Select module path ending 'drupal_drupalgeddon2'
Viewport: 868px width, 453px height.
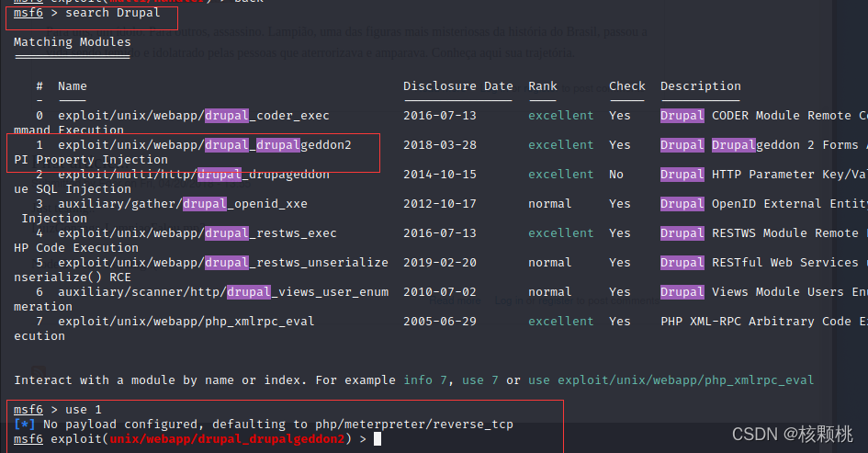(x=205, y=145)
